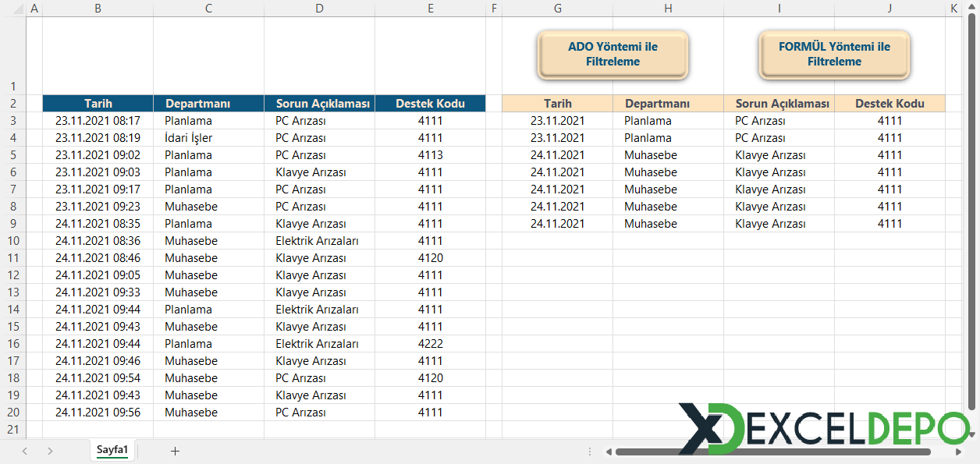Click the next sheet navigation arrow

tap(50, 451)
